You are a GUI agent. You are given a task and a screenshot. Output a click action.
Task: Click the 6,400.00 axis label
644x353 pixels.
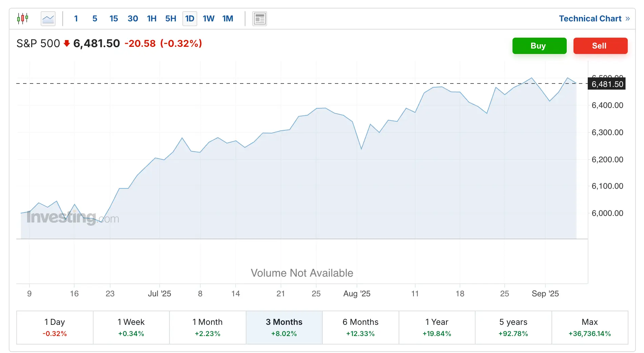tap(607, 105)
